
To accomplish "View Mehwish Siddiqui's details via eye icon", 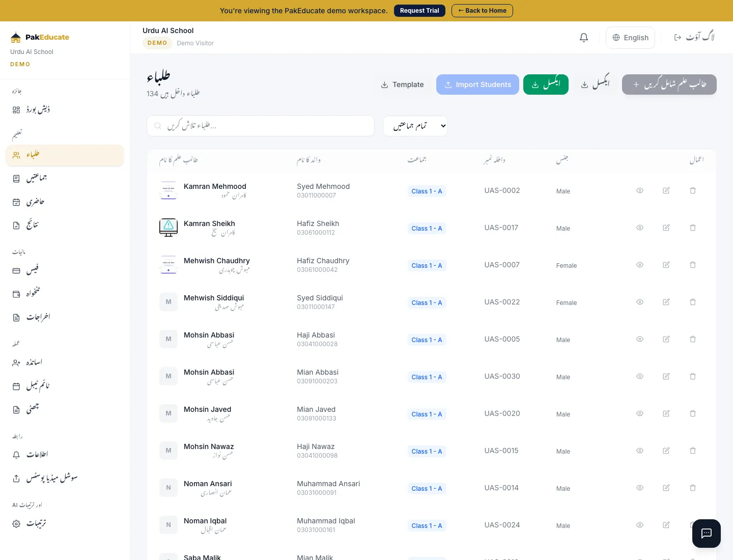I will click(639, 302).
